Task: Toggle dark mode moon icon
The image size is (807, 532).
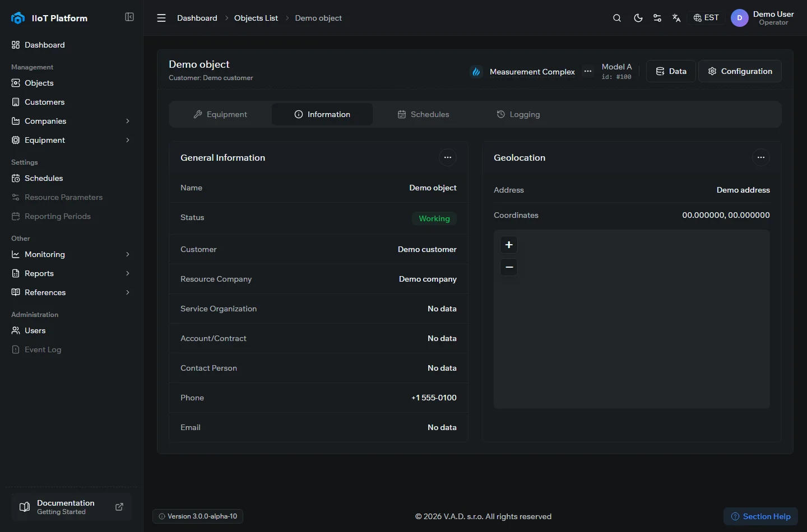Action: [638, 18]
